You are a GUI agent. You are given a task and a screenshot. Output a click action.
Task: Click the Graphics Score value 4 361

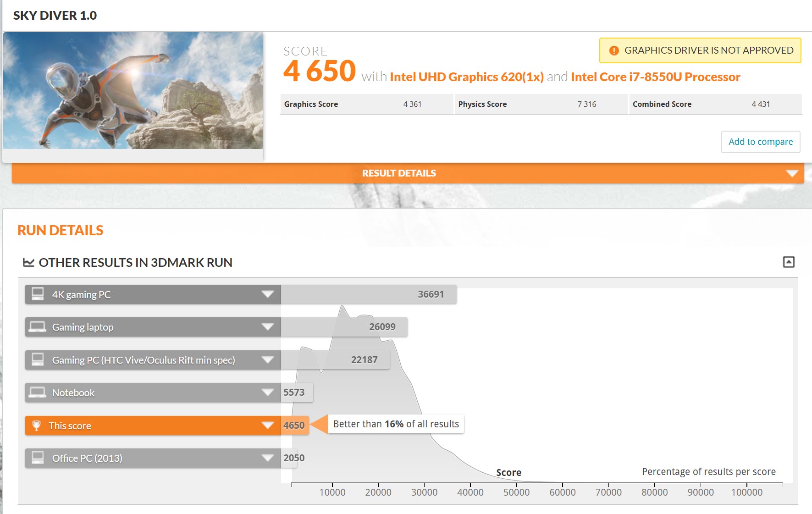[x=412, y=104]
